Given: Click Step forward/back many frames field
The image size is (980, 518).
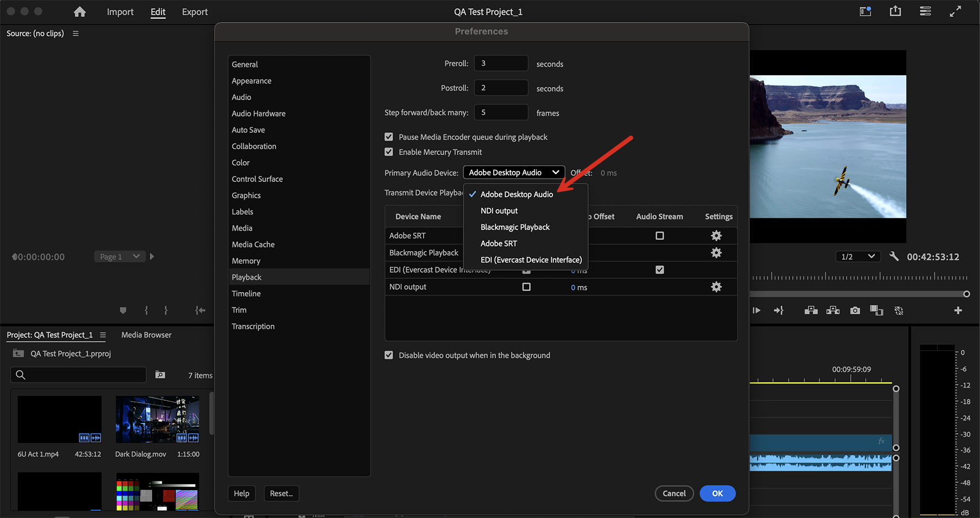Looking at the screenshot, I should [x=501, y=112].
